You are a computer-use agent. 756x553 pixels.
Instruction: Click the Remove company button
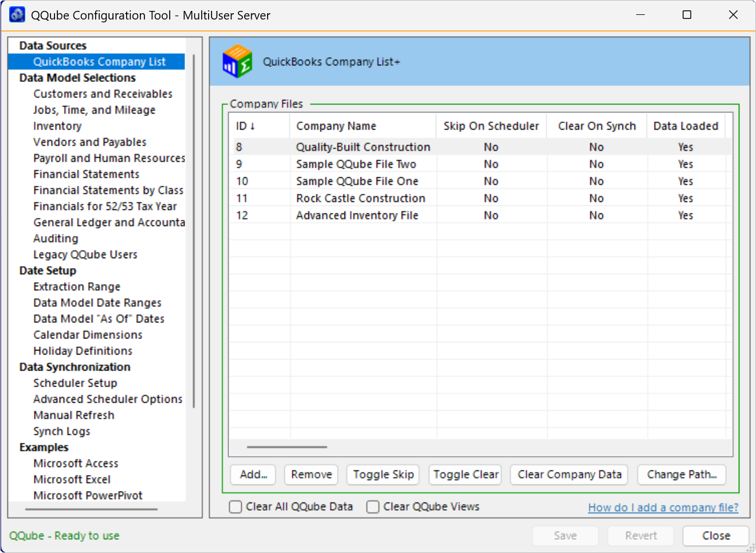311,474
